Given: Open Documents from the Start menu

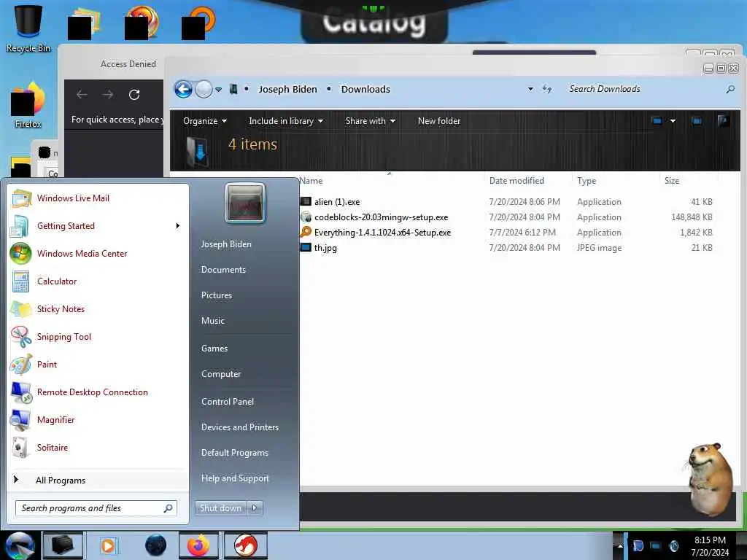Looking at the screenshot, I should 223,270.
